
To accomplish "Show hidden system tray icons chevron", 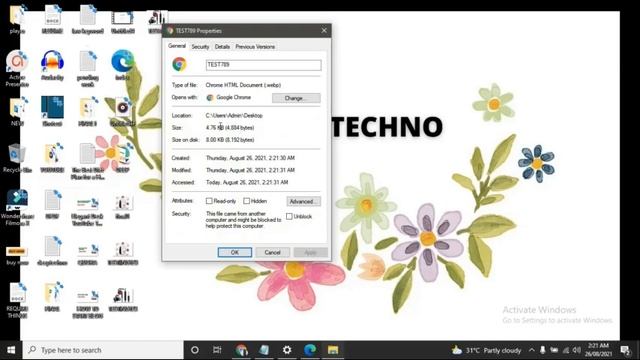I will point(531,350).
